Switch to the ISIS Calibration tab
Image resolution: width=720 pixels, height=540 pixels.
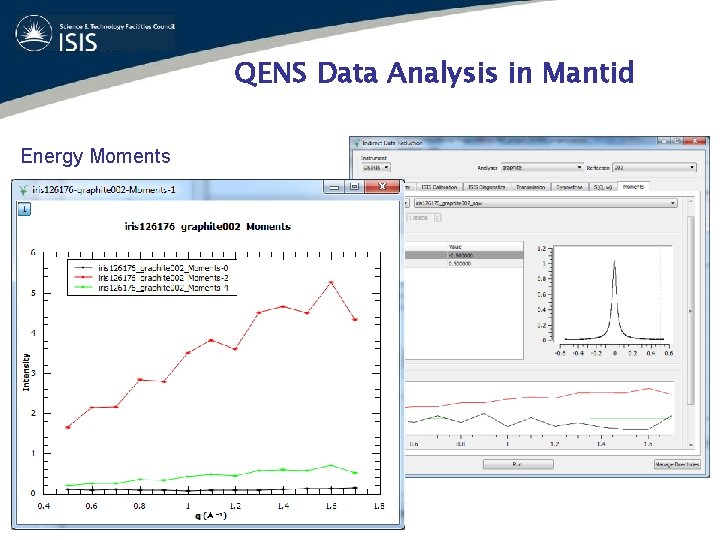tap(439, 187)
